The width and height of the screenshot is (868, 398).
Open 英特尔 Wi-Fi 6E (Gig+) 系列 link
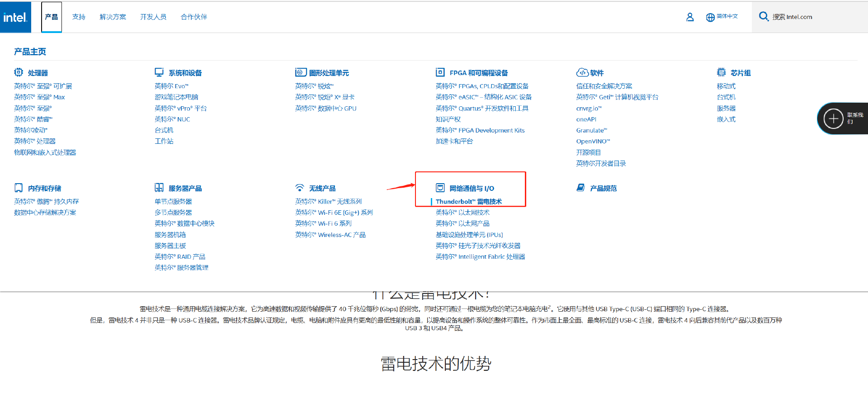334,212
